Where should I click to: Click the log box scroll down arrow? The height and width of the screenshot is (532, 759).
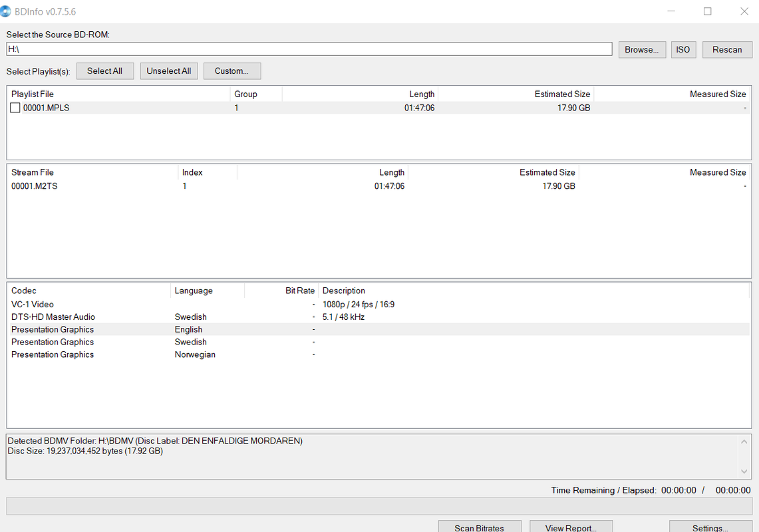click(744, 471)
